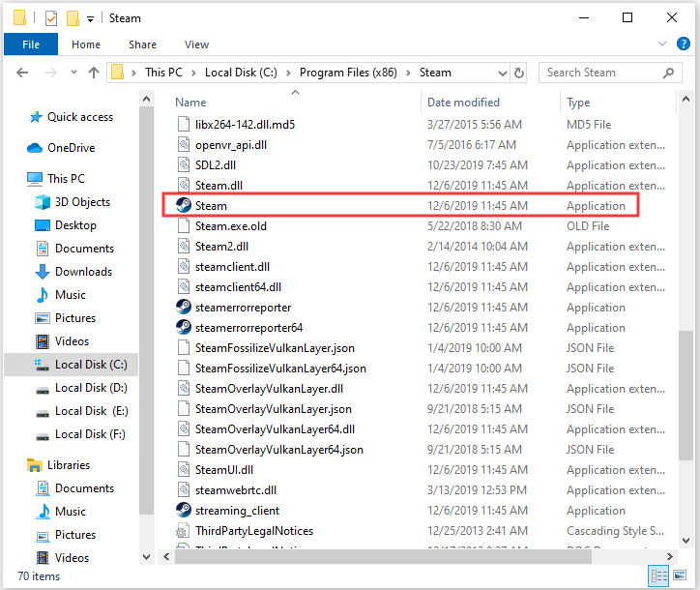Open the recent locations dropdown arrow
Screen dimensions: 700x590
pos(73,72)
